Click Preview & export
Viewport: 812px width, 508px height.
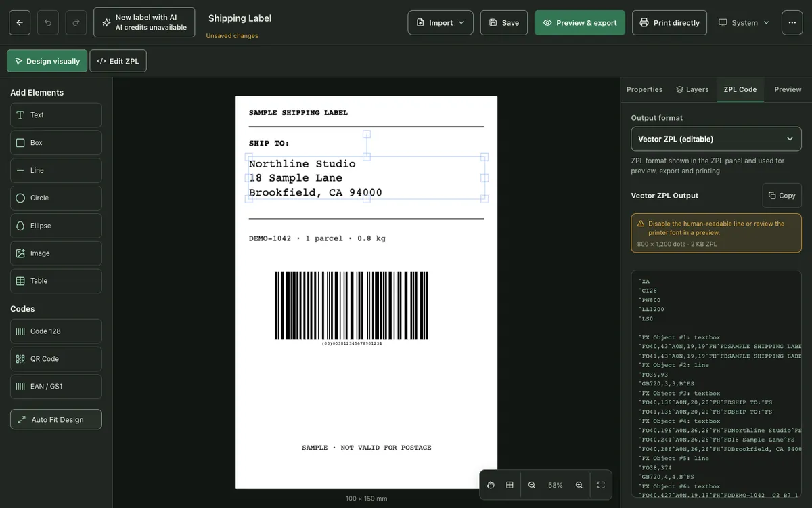(580, 22)
